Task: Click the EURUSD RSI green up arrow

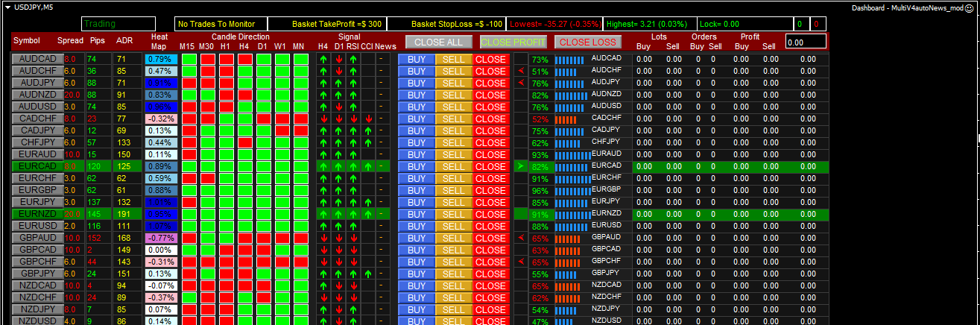Action: tap(353, 226)
